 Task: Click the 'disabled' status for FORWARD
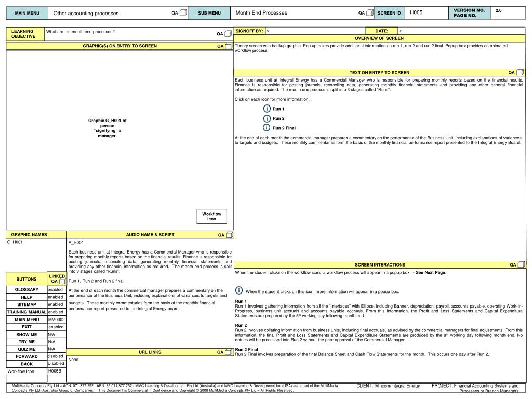55,356
